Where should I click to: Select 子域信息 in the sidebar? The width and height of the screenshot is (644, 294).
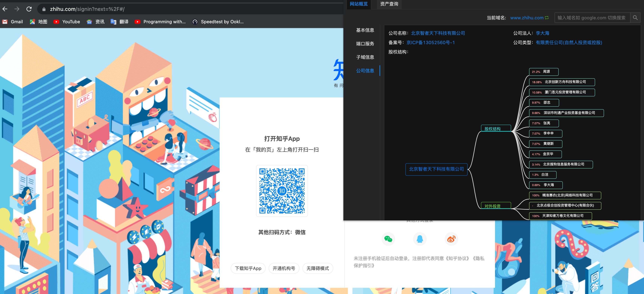365,57
